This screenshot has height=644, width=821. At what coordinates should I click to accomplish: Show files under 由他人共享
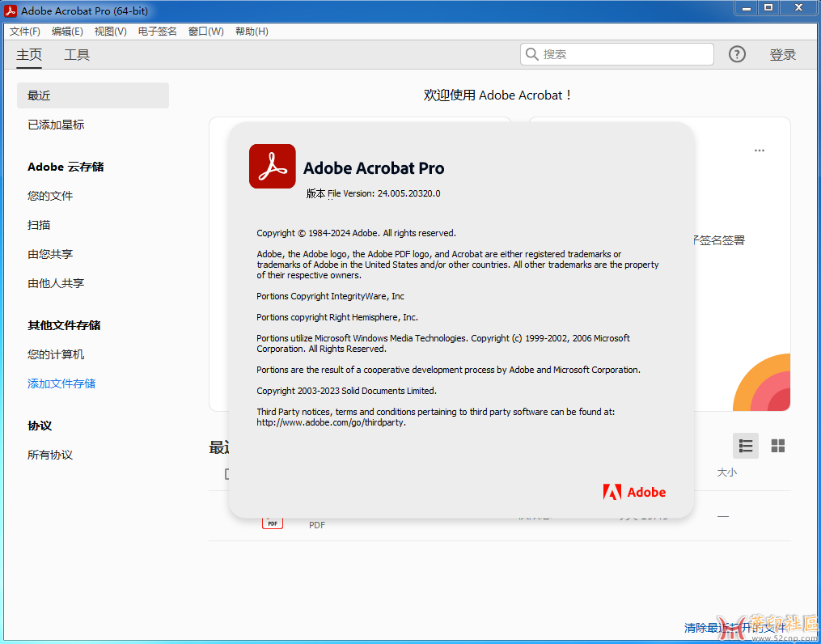(x=56, y=283)
